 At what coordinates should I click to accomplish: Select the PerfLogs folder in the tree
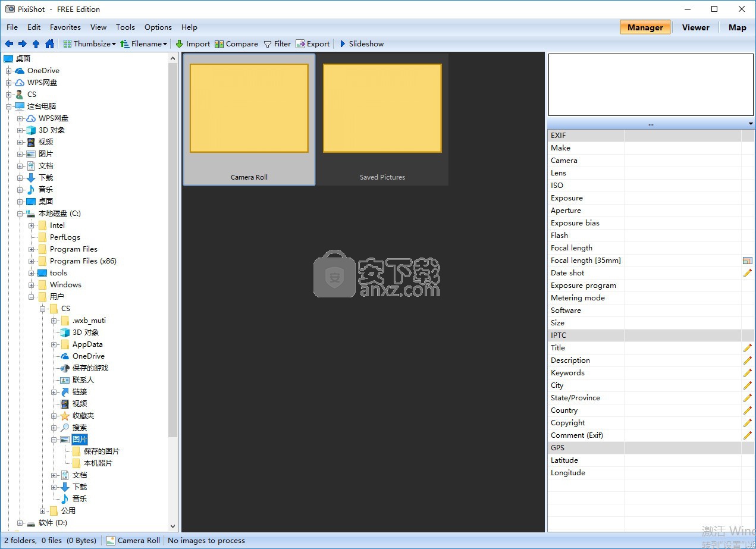tap(65, 237)
